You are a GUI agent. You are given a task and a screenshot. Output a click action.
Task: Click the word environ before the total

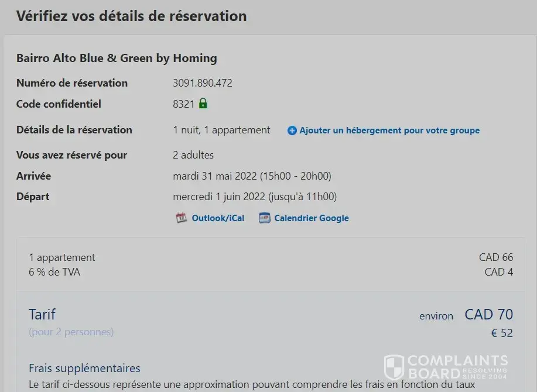pos(436,316)
